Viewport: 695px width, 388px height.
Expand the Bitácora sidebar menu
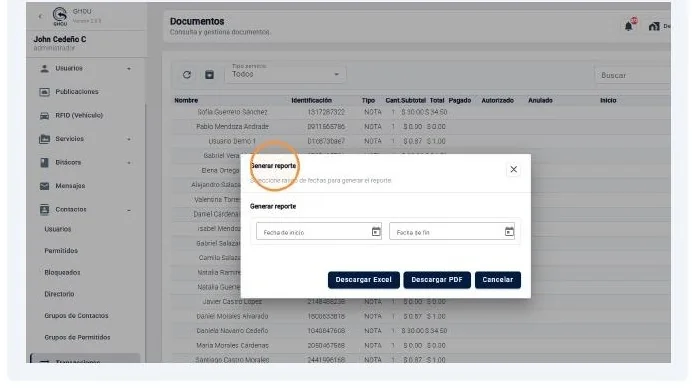pyautogui.click(x=85, y=162)
